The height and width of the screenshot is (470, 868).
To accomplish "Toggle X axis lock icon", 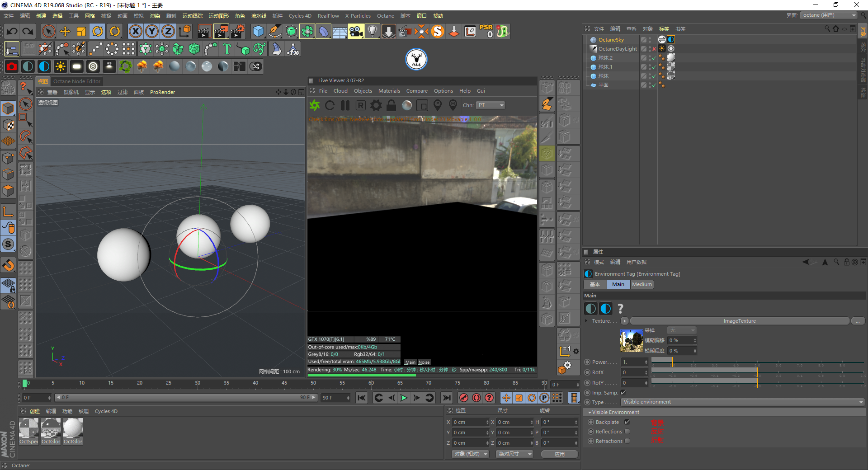I will [136, 31].
